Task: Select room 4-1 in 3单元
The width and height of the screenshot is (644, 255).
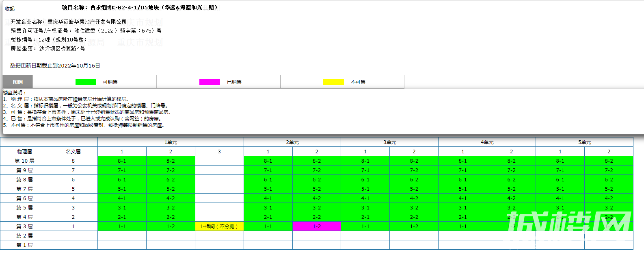Action: (x=365, y=198)
